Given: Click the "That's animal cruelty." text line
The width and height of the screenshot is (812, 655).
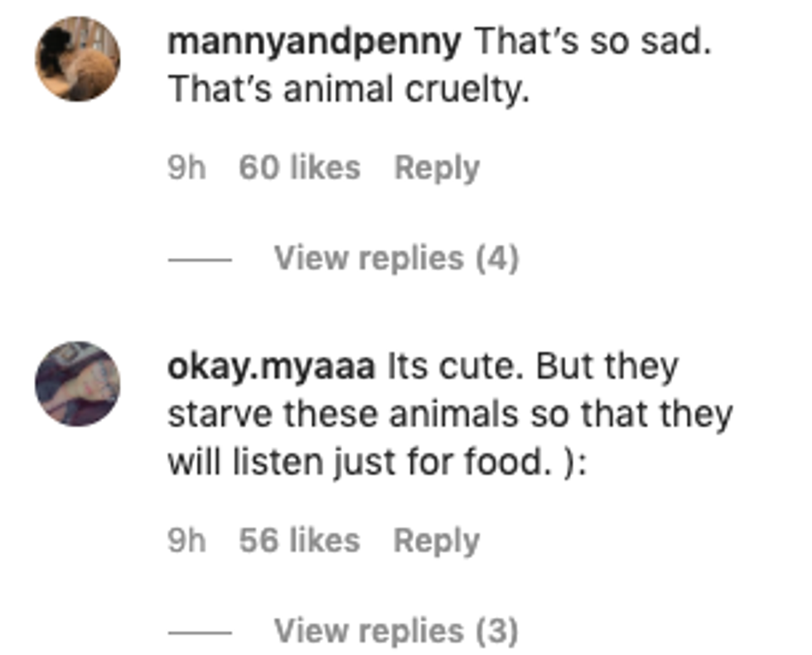Looking at the screenshot, I should click(348, 90).
